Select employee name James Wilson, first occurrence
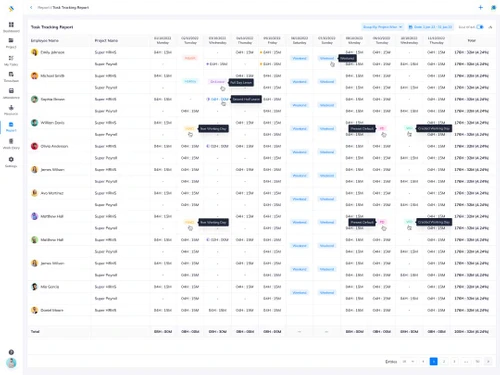The image size is (500, 375). [x=52, y=170]
